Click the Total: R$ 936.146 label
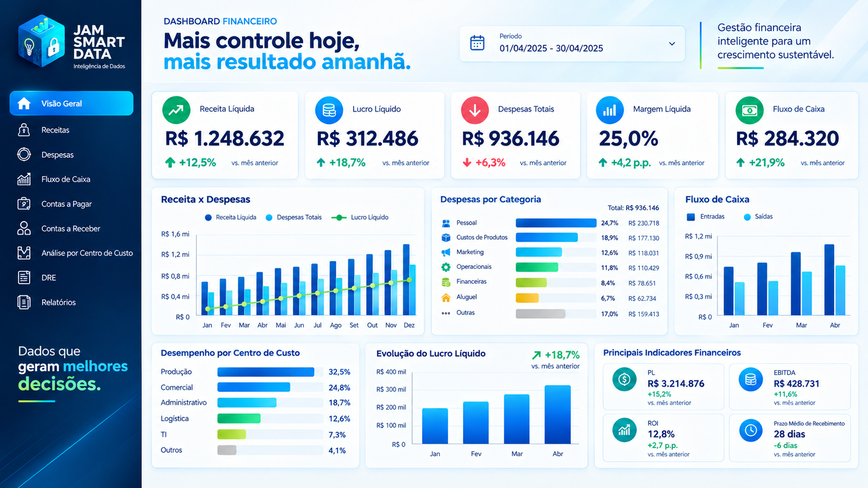Viewport: 868px width, 488px height. point(633,208)
